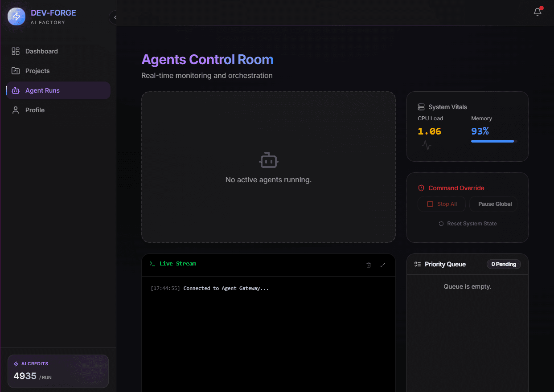Click the 0 Pending badge
554x392 pixels.
coord(504,264)
